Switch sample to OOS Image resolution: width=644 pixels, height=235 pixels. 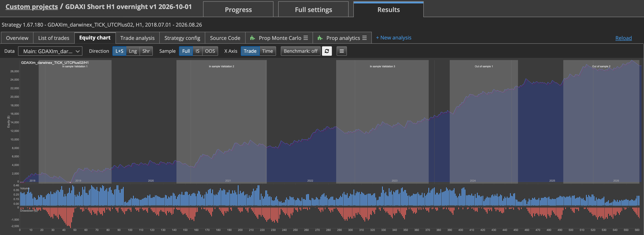[x=210, y=51]
